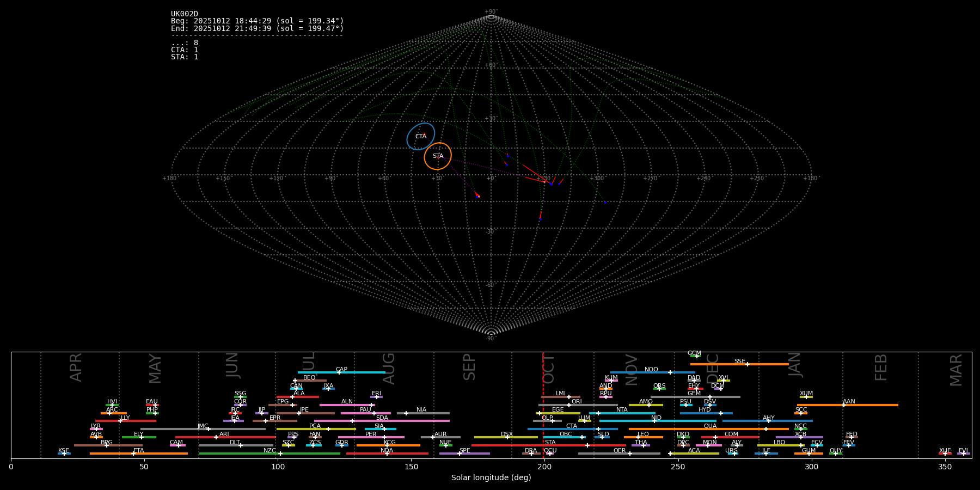Click the NOO shower label in timeline

tap(651, 370)
